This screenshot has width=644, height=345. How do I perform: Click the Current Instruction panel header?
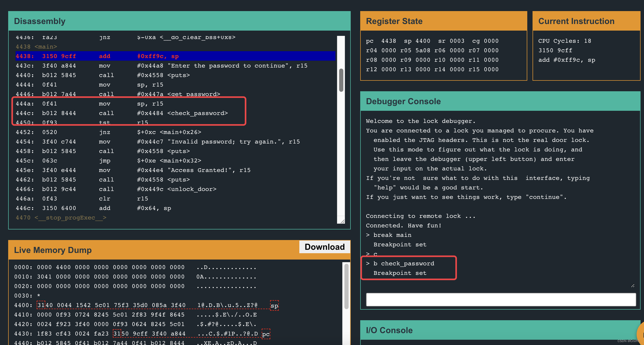pos(586,21)
